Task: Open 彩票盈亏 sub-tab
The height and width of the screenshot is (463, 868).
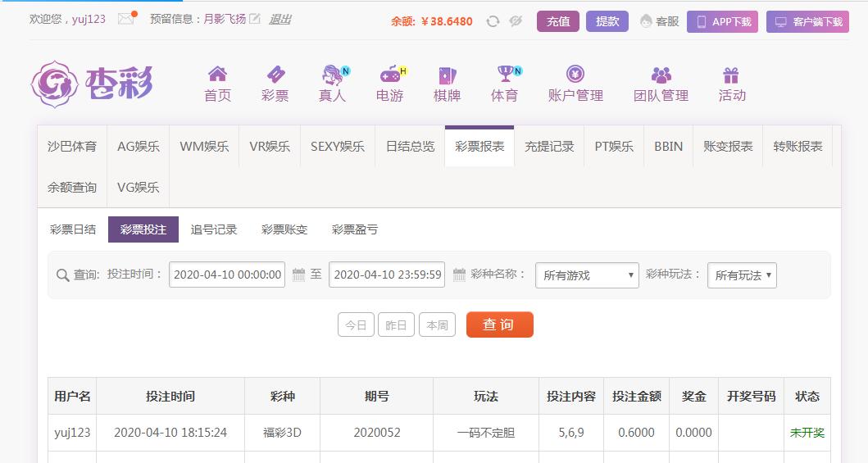Action: click(355, 229)
